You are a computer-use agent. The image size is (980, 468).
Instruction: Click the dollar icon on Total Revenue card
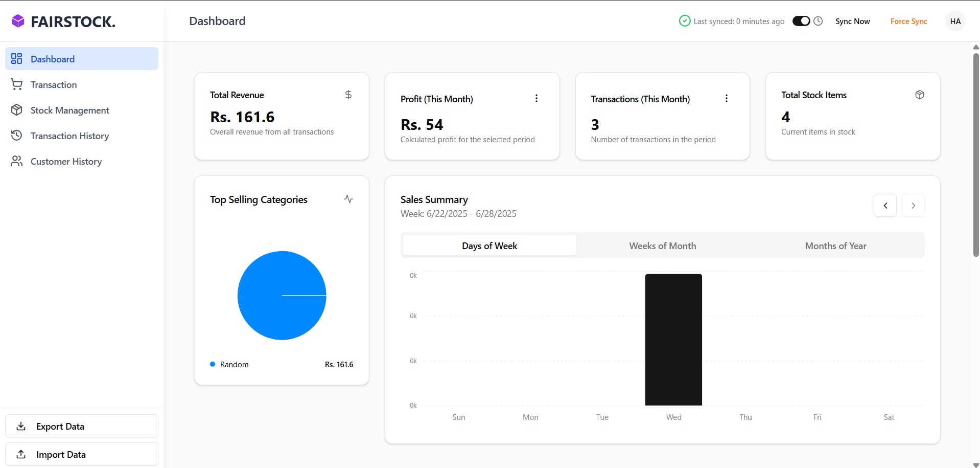(x=348, y=95)
